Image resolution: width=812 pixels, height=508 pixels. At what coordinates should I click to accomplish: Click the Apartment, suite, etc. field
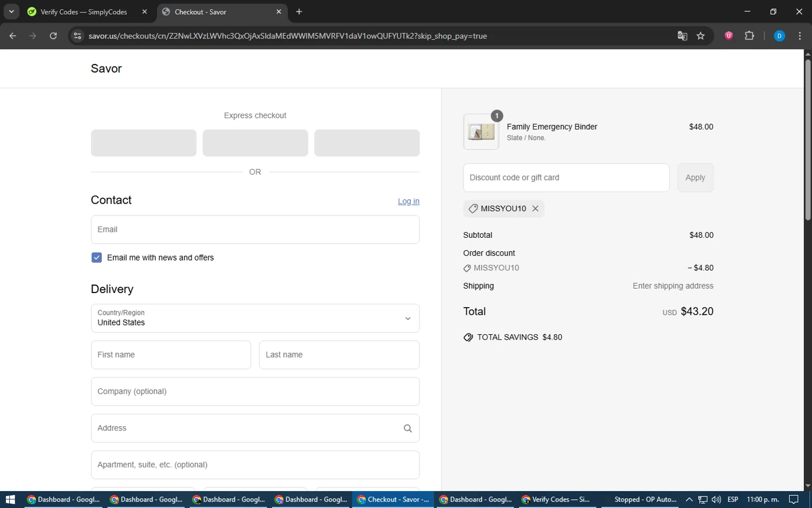(x=255, y=465)
